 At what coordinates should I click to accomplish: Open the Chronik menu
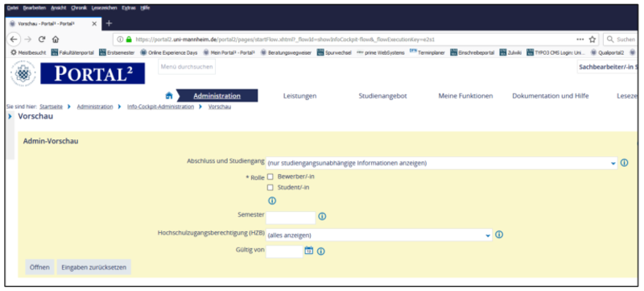(x=79, y=8)
